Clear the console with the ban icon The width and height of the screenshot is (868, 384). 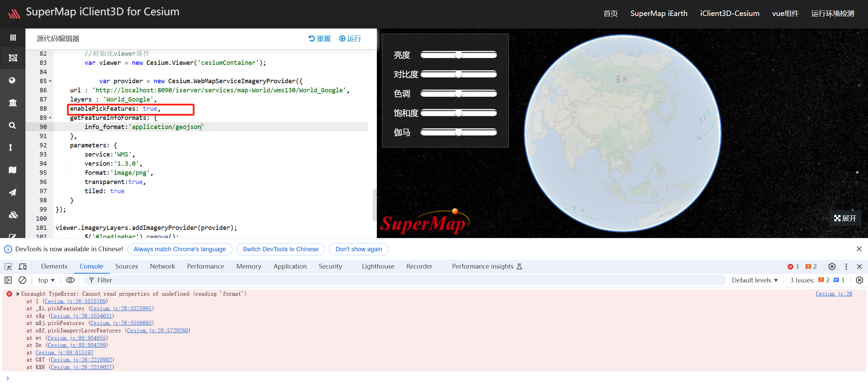click(x=22, y=280)
